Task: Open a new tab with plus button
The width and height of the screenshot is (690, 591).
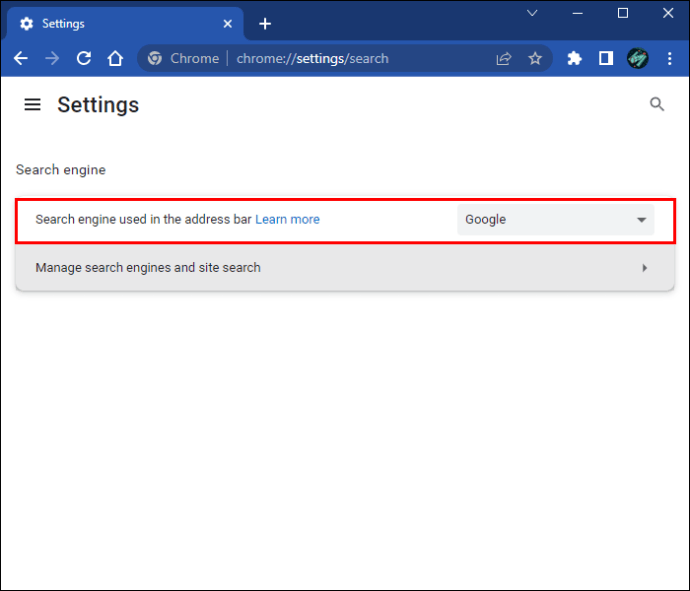Action: 265,23
